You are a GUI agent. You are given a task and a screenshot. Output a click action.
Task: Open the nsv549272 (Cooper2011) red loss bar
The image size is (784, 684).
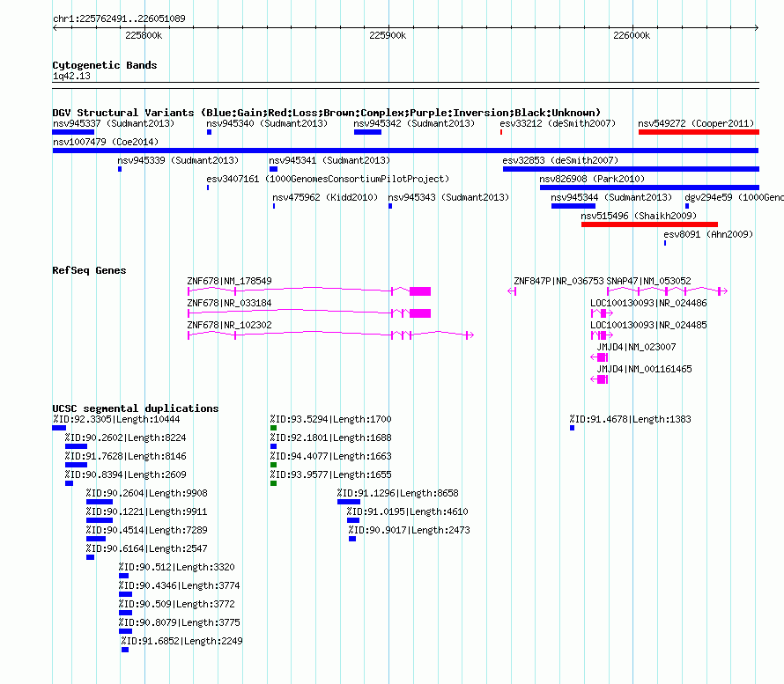click(x=699, y=132)
